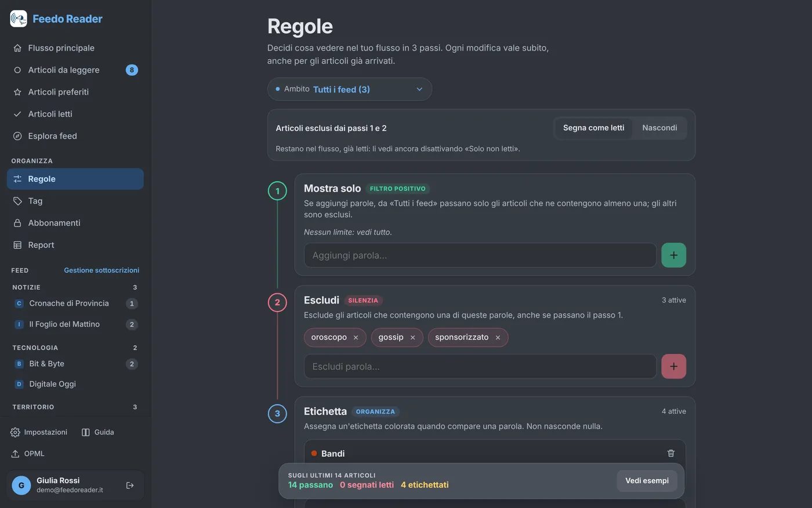Open the Ambito Tutti i feed dropdown
The height and width of the screenshot is (508, 812).
(350, 89)
